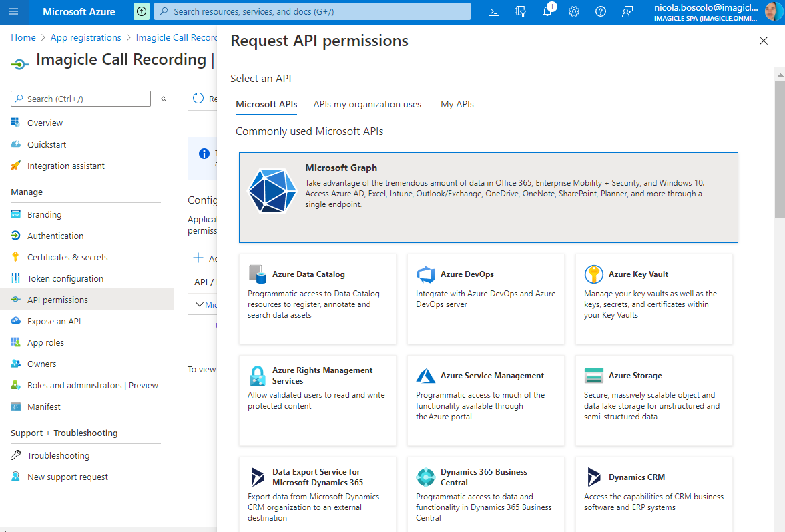Expand the Microsoft Graph permissions row

tap(199, 304)
